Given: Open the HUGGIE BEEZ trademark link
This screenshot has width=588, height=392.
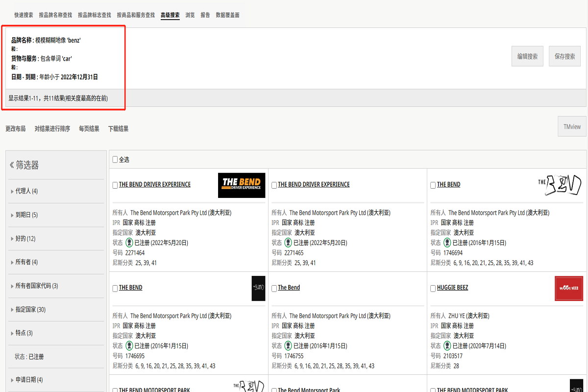Looking at the screenshot, I should pyautogui.click(x=452, y=288).
